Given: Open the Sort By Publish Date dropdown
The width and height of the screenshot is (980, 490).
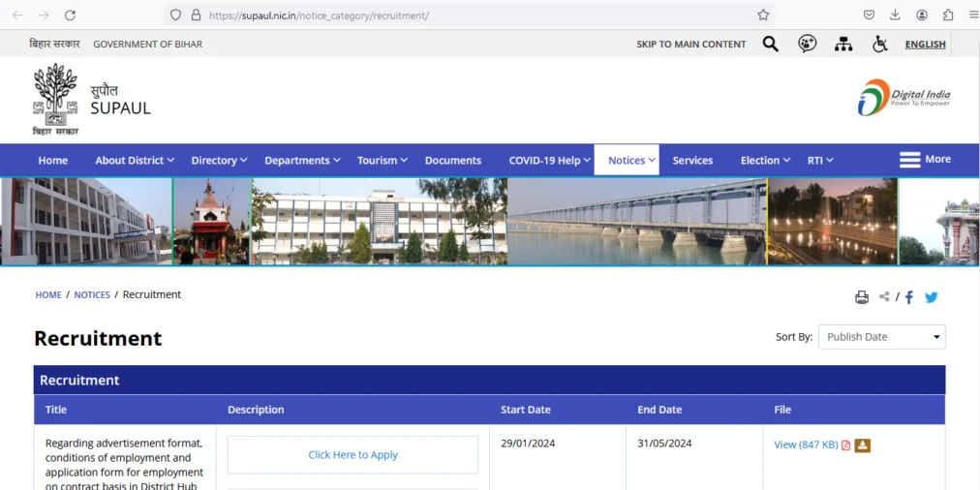Looking at the screenshot, I should (x=881, y=337).
